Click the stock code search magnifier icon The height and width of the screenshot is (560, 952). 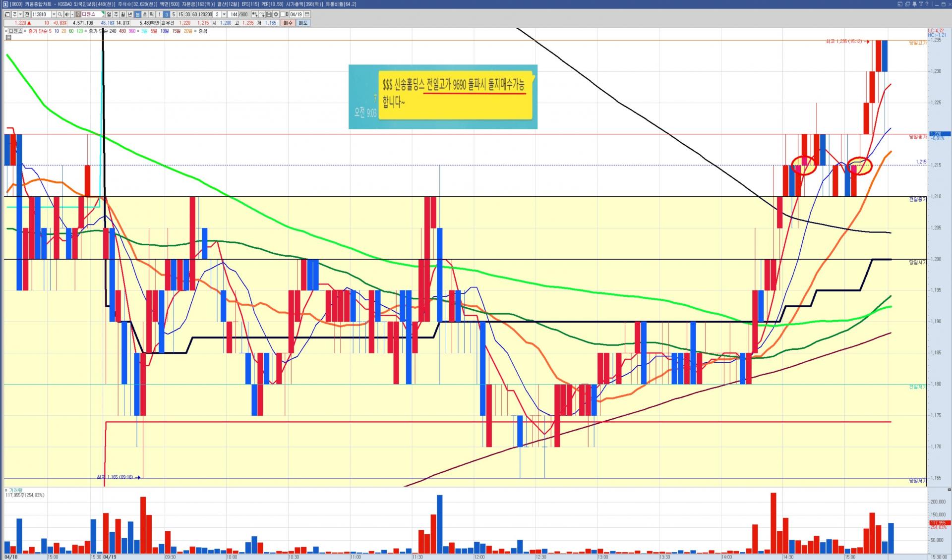tap(59, 14)
